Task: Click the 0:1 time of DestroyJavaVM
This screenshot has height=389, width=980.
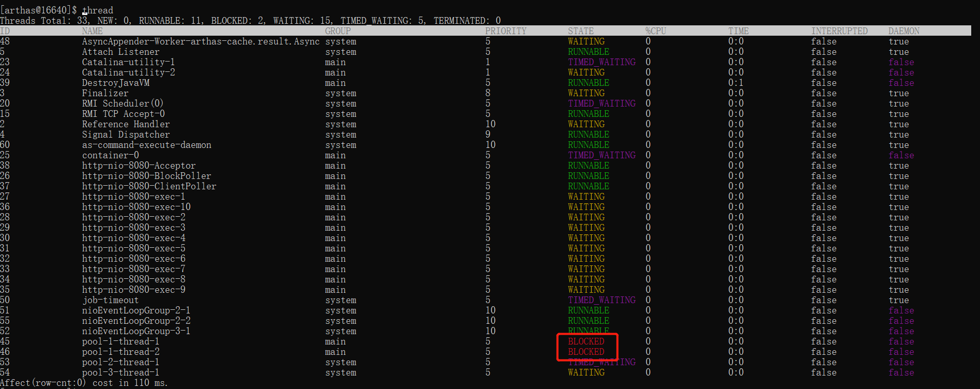Action: click(736, 83)
